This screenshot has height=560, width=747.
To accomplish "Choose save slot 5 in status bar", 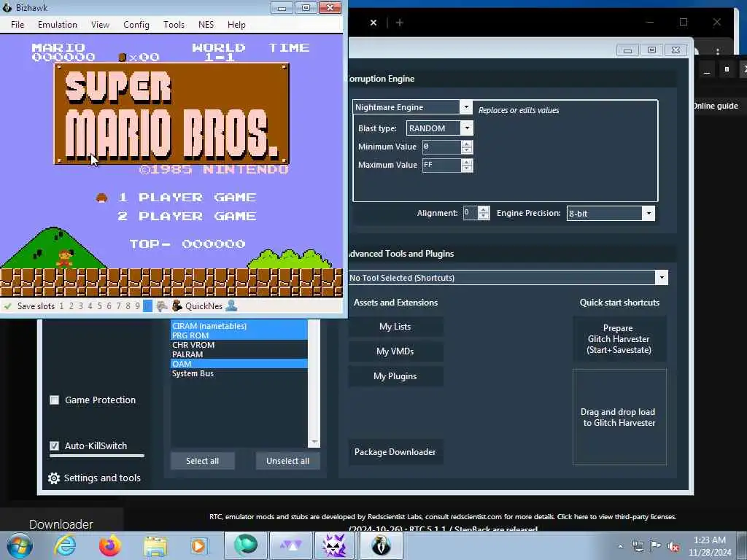I will click(x=99, y=306).
